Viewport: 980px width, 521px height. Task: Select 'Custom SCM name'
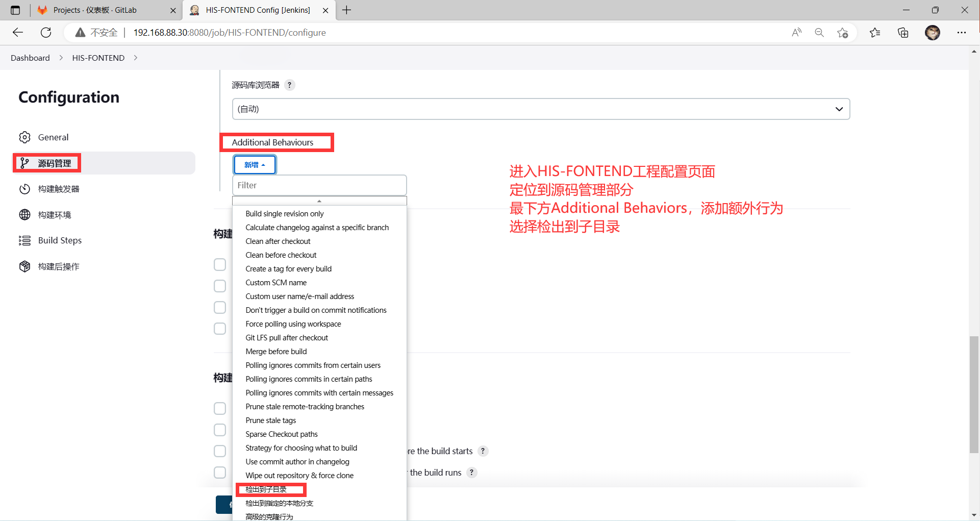coord(276,283)
